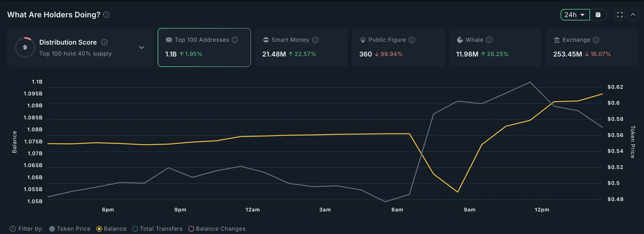Viewport: 644px width, 234px height.
Task: Enable the Token Price filter
Action: (x=52, y=229)
